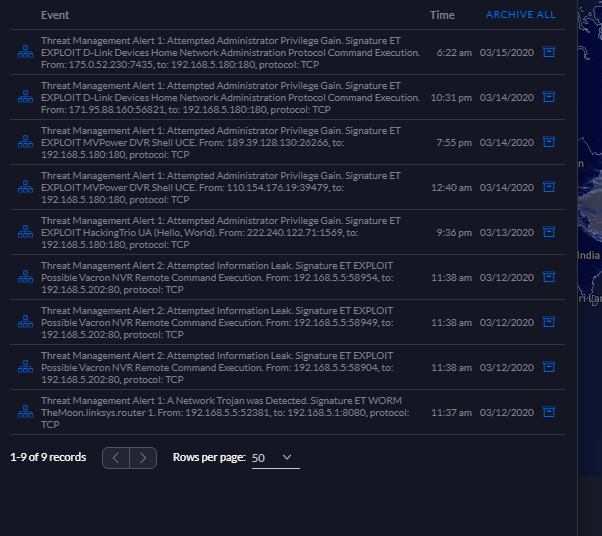Click network icon of 58949 Vacron alert

click(x=25, y=322)
